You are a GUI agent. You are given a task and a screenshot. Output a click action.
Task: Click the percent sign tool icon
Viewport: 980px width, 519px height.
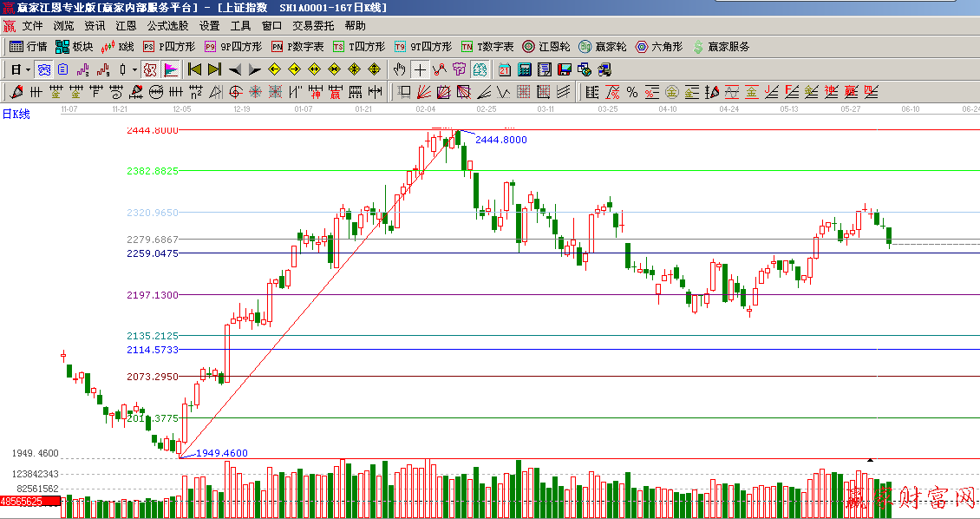631,92
